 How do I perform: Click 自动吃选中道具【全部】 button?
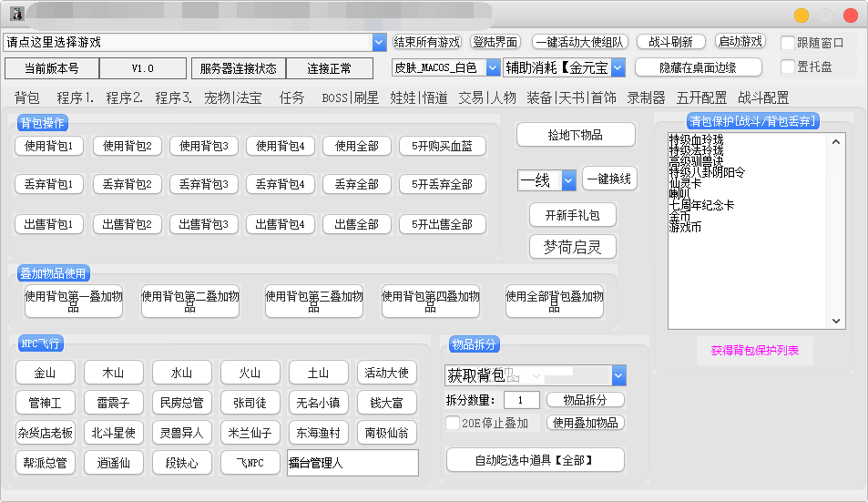tap(536, 460)
